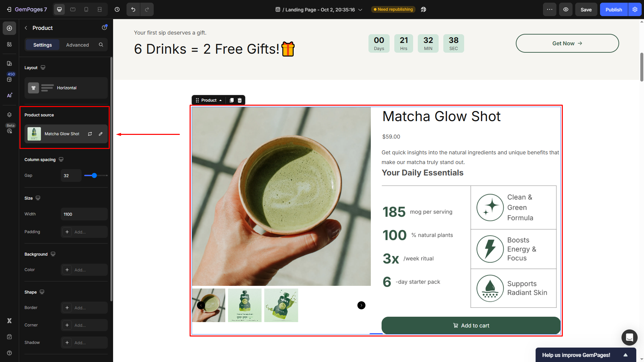Expand the Product element caret on canvas
Screen dimensions: 644x362
tap(220, 100)
